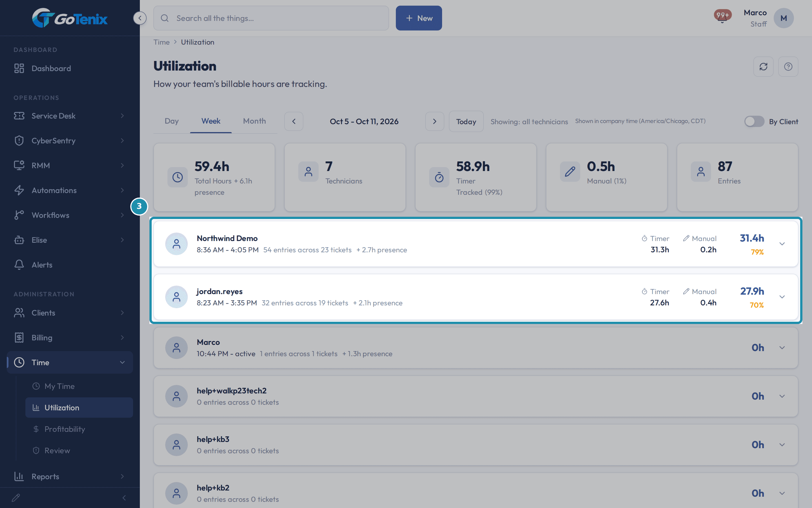
Task: Click Northwind Demo's avatar icon
Action: coord(176,244)
